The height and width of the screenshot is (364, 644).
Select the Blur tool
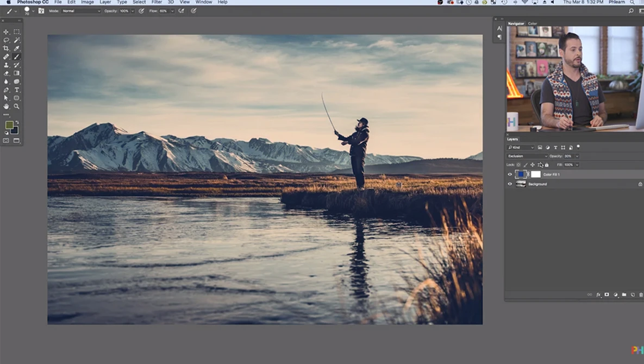(6, 81)
